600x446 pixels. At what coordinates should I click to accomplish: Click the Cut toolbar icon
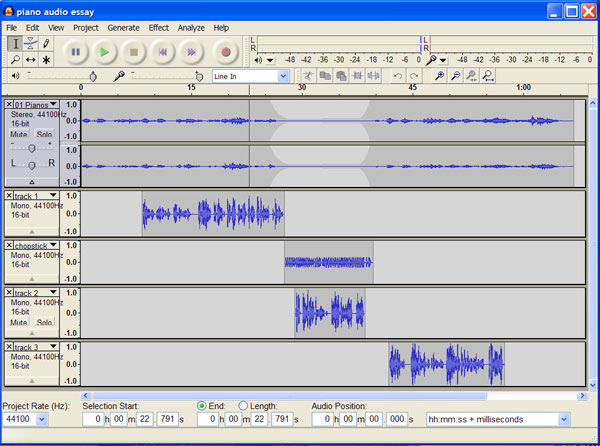pos(308,76)
